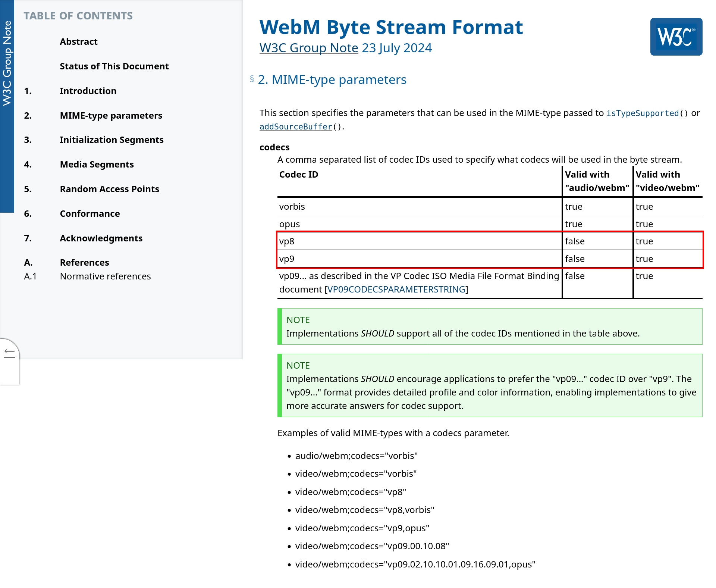The height and width of the screenshot is (588, 716).
Task: Collapse the sidebar with arrow toggle
Action: [x=9, y=353]
